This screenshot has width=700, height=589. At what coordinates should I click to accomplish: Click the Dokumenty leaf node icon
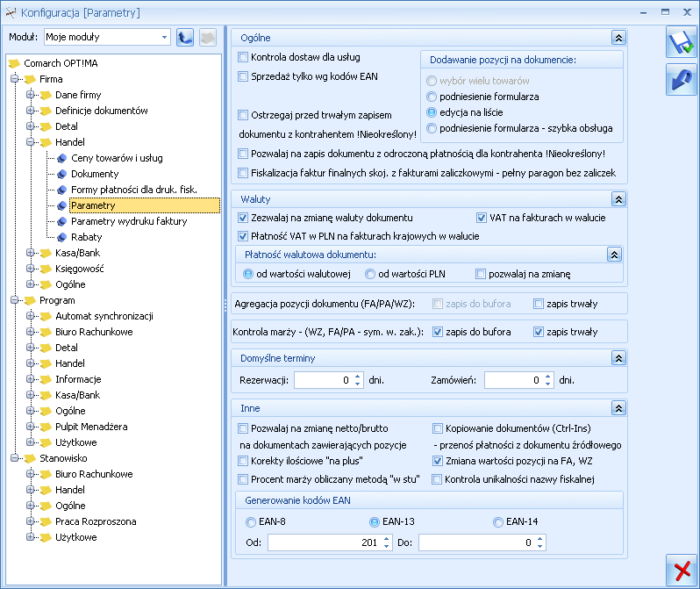click(62, 174)
